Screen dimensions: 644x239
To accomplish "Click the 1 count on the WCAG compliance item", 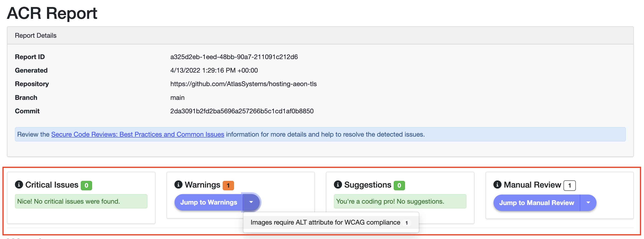I will coord(407,222).
